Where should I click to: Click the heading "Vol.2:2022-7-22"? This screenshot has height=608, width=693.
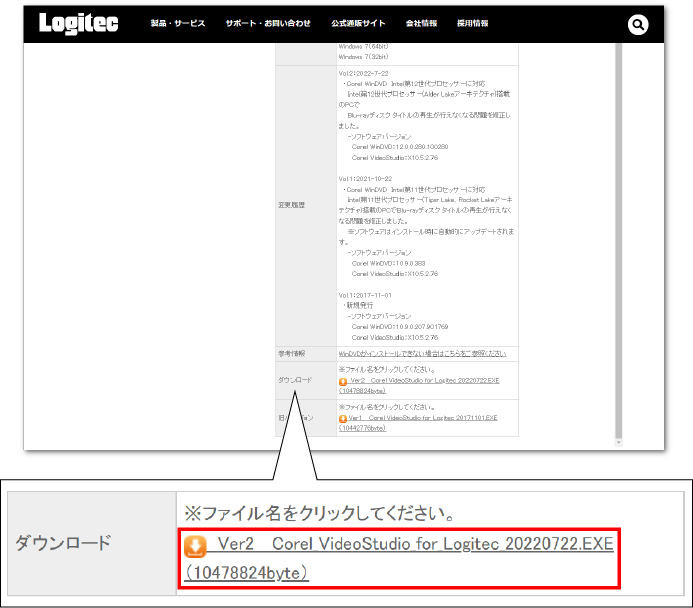coord(363,73)
